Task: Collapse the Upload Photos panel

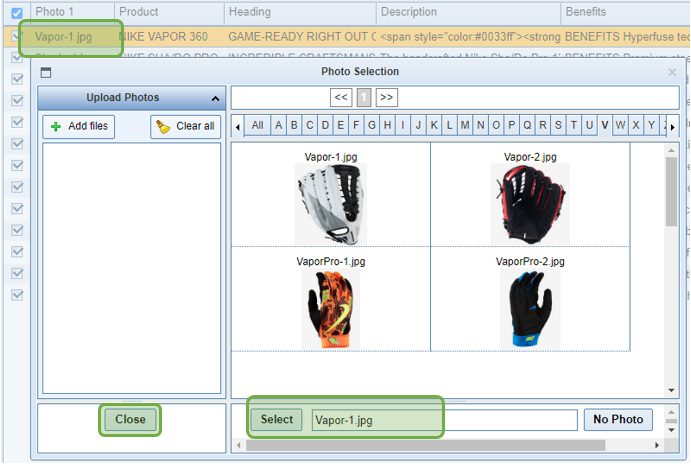Action: pos(215,98)
